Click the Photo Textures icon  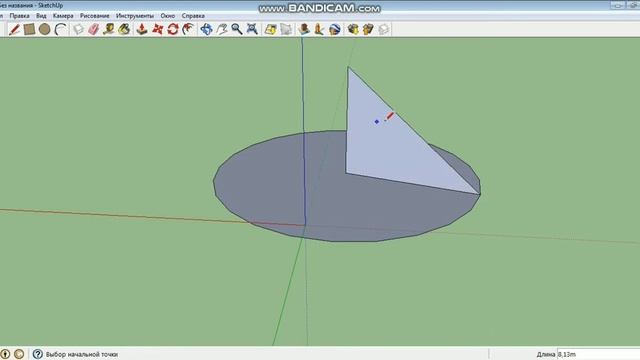coord(319,29)
